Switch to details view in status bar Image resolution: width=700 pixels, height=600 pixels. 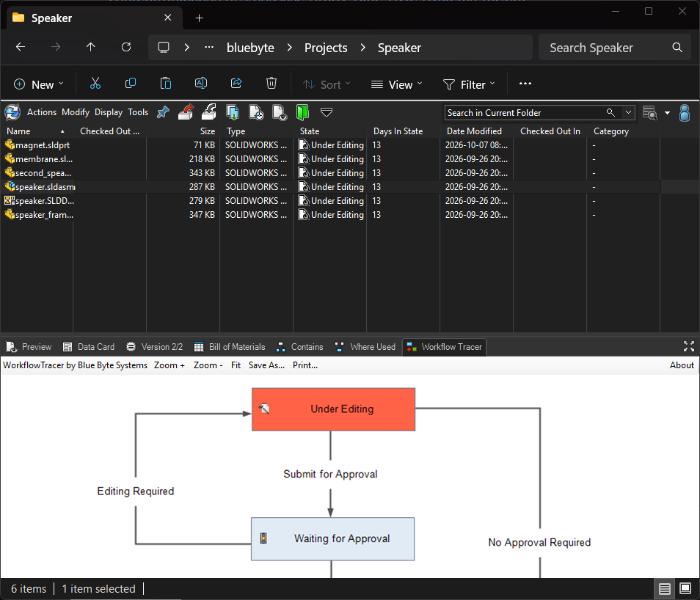tap(664, 589)
